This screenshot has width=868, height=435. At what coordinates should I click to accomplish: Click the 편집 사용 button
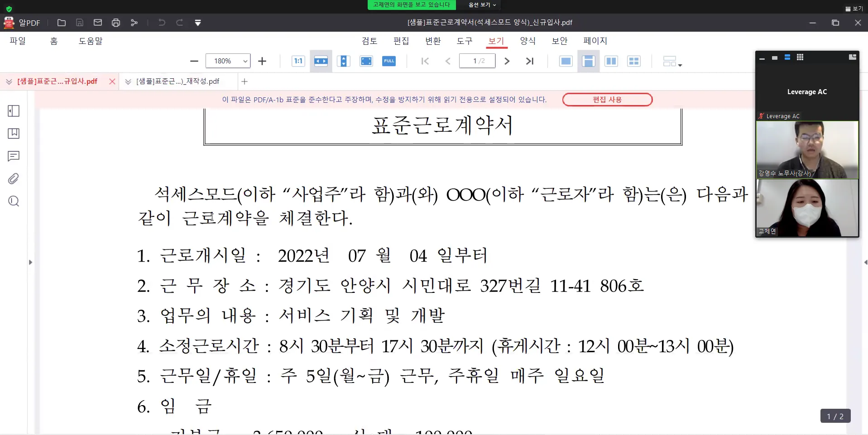tap(607, 100)
